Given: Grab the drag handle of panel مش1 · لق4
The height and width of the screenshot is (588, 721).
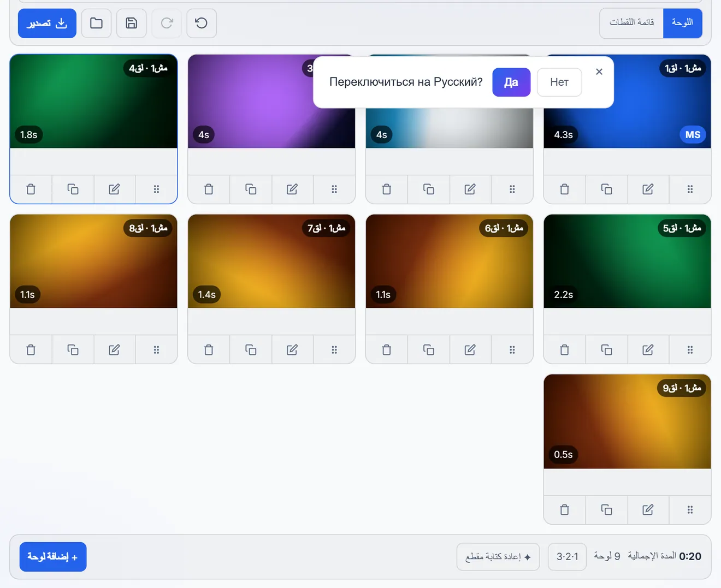Looking at the screenshot, I should pos(156,189).
